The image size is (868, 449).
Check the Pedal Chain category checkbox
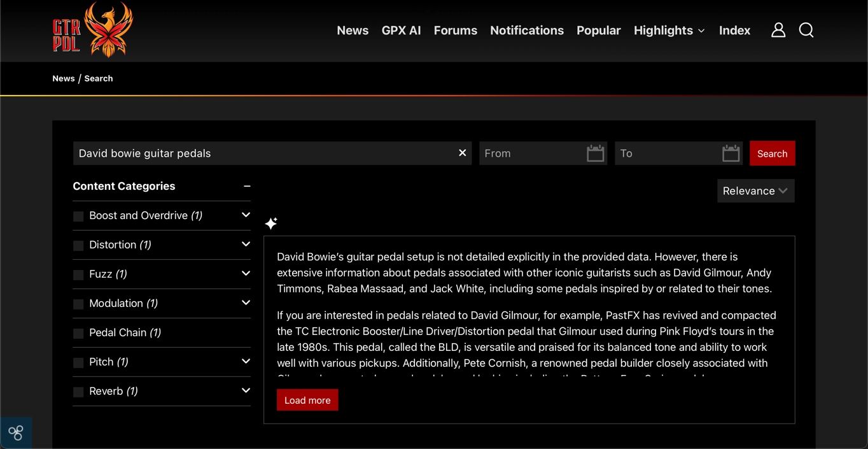(x=78, y=334)
